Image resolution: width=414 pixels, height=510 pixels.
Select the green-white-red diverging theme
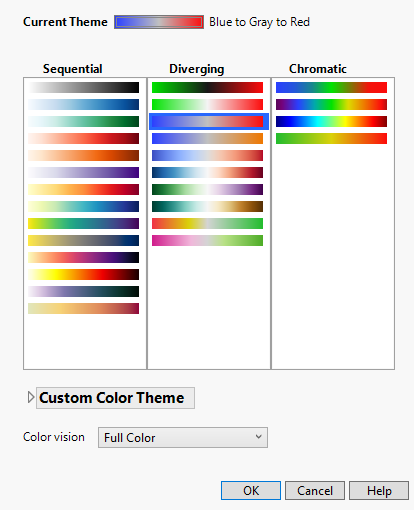(207, 104)
